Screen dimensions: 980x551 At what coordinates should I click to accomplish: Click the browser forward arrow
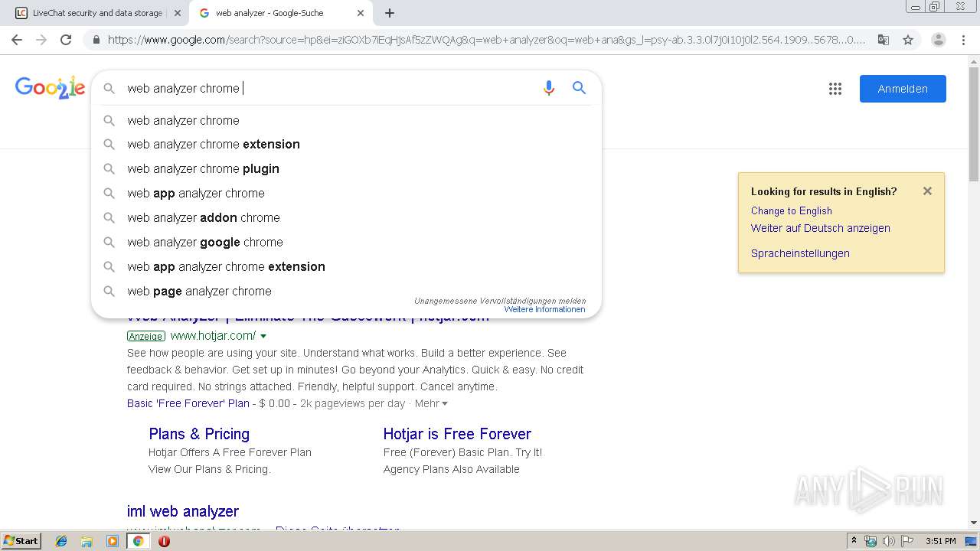coord(41,40)
